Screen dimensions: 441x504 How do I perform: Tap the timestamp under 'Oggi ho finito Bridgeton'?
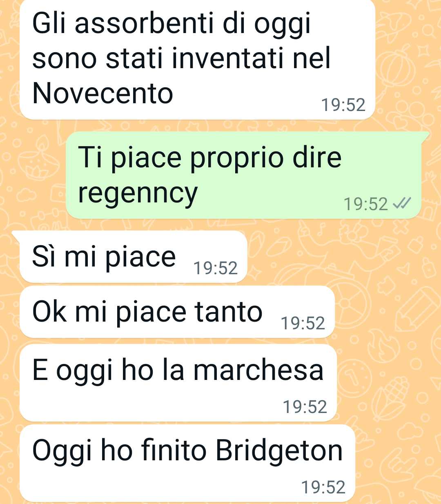click(323, 487)
